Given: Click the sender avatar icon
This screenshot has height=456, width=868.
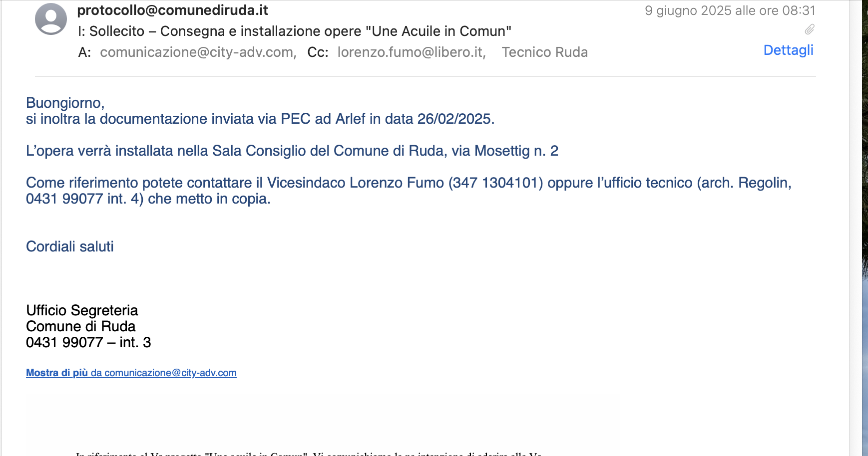Looking at the screenshot, I should tap(50, 19).
